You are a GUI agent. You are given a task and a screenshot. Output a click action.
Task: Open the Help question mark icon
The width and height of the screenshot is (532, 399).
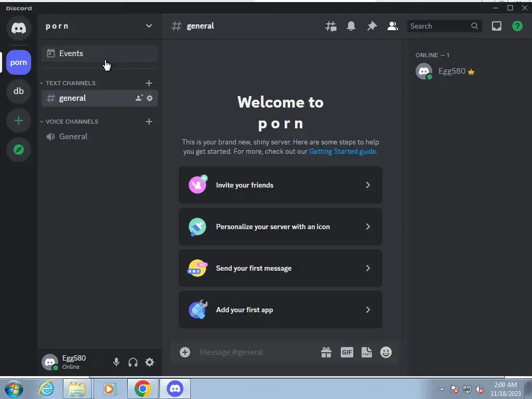click(517, 26)
